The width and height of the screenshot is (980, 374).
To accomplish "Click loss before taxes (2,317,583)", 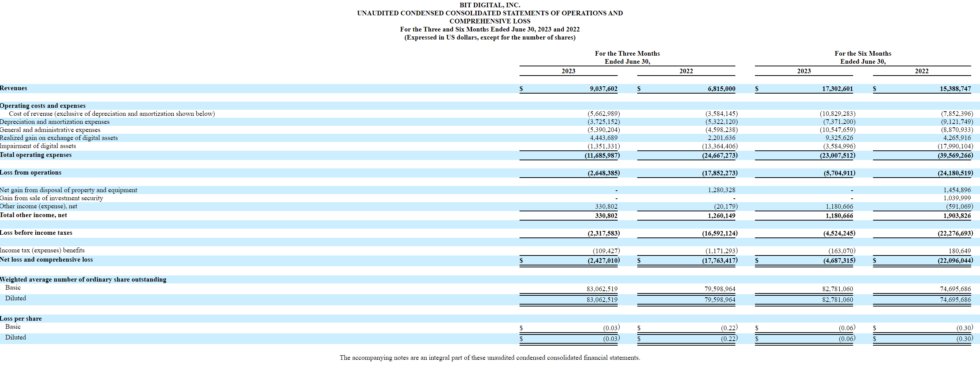I will pyautogui.click(x=603, y=233).
